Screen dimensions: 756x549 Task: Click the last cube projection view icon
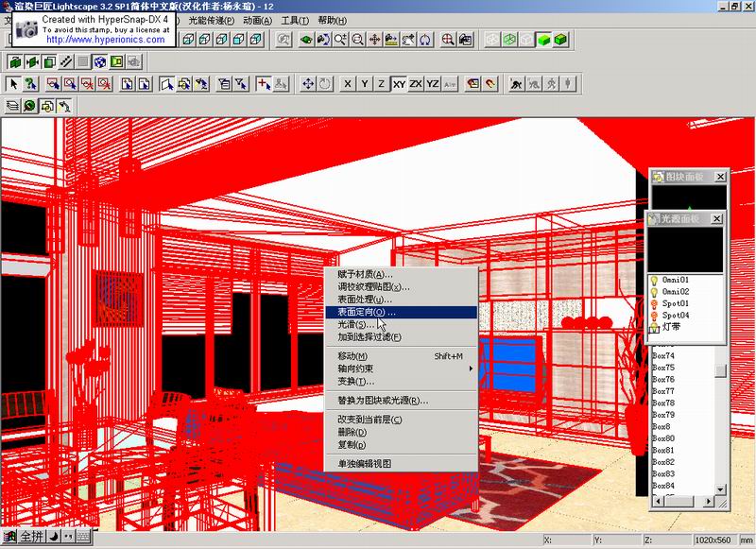tap(256, 40)
